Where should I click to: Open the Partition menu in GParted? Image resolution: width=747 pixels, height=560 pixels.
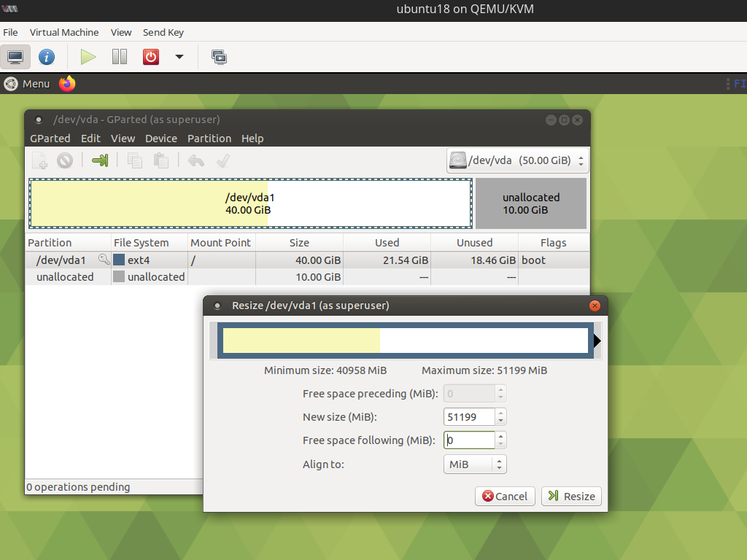209,139
